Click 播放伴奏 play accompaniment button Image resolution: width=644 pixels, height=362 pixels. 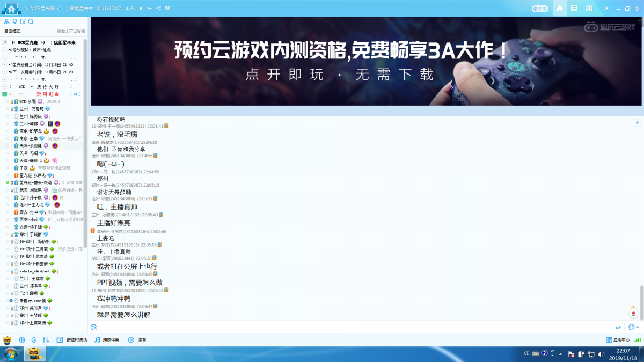[x=108, y=339]
